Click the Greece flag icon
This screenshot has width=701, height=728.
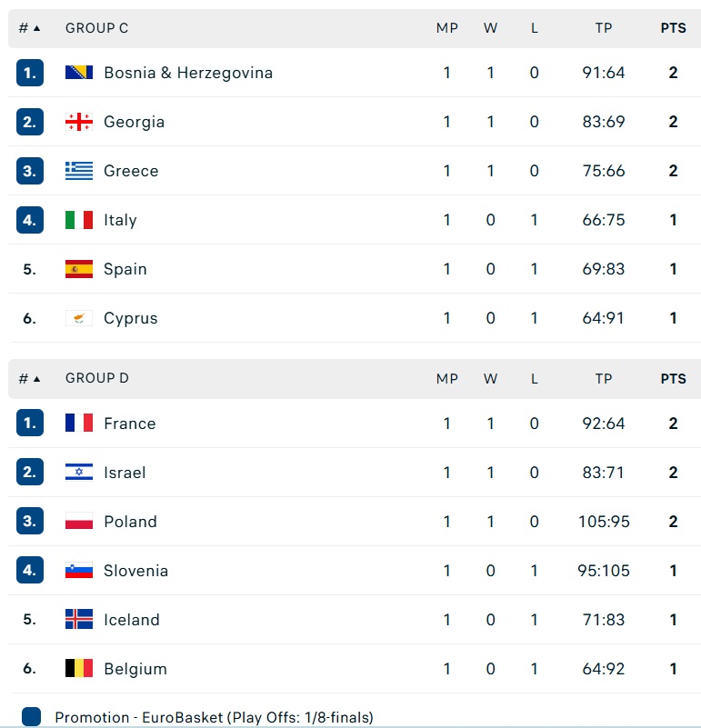(x=79, y=171)
